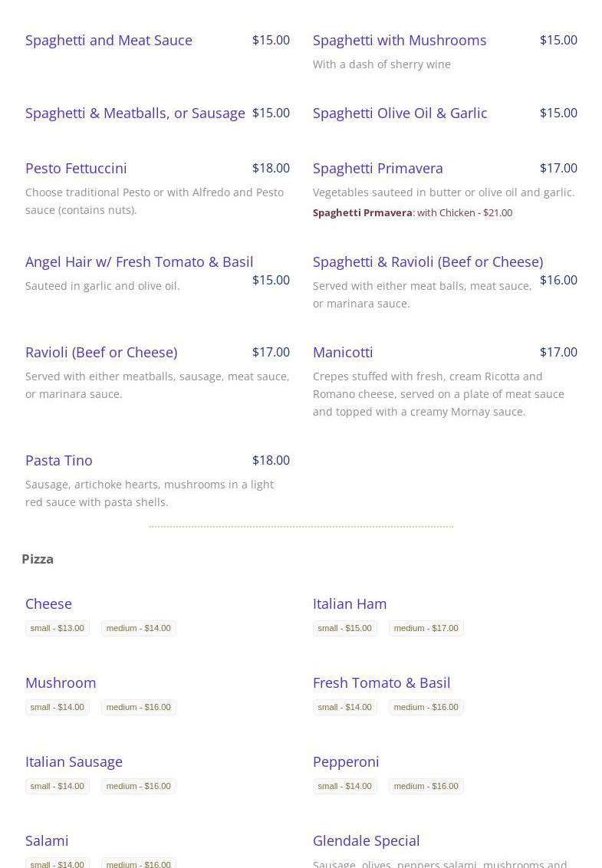Open the Salami pizza item
The height and width of the screenshot is (868, 602).
point(47,840)
